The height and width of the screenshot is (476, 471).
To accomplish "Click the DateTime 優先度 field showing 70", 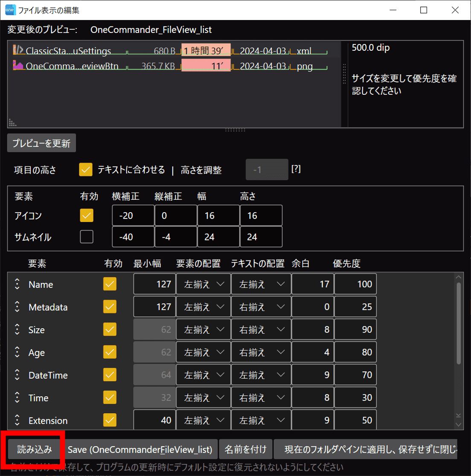I will [x=355, y=375].
